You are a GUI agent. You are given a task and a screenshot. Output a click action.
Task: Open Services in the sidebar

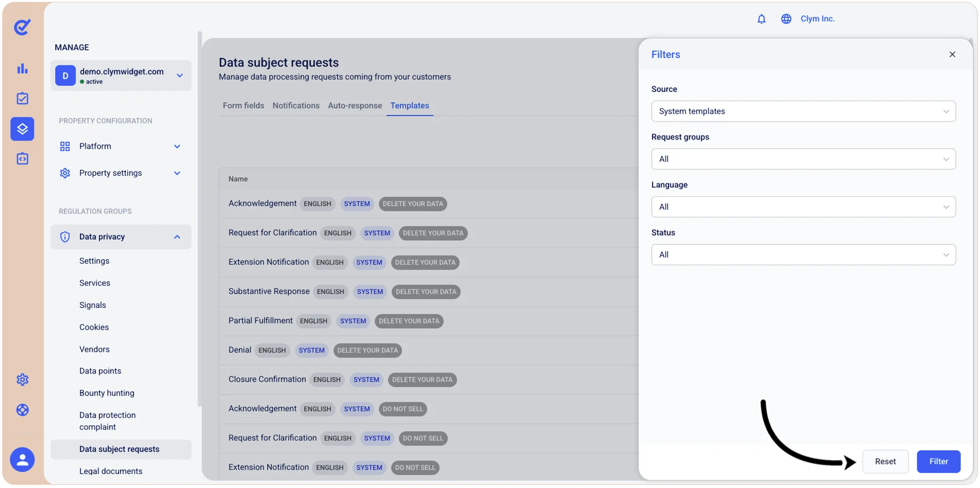95,283
